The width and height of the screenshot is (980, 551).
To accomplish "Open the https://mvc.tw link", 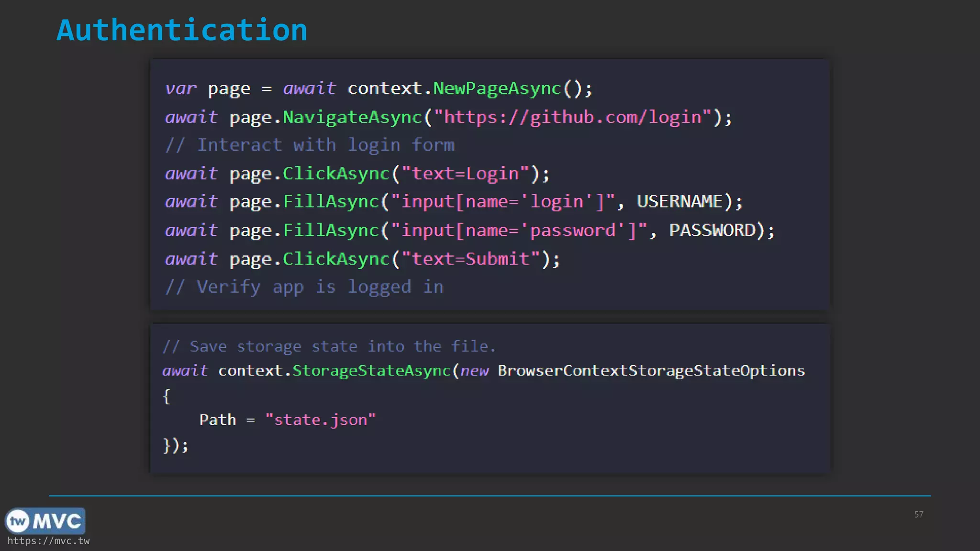I will click(x=48, y=541).
